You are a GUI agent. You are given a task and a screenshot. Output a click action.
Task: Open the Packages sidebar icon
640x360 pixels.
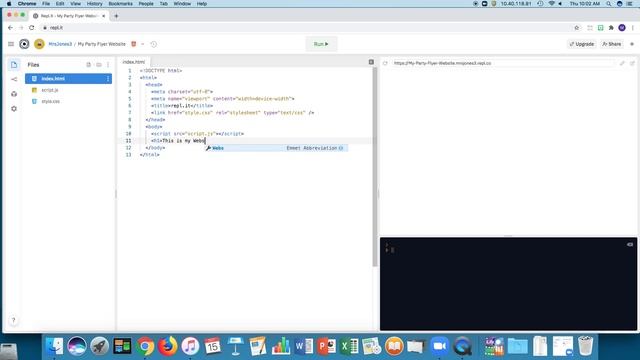14,94
